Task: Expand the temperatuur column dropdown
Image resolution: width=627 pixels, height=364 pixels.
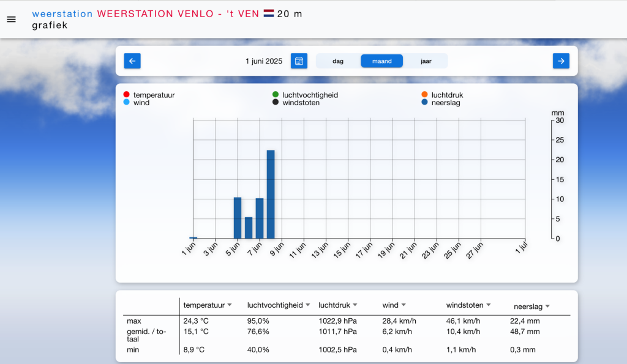Action: [230, 305]
